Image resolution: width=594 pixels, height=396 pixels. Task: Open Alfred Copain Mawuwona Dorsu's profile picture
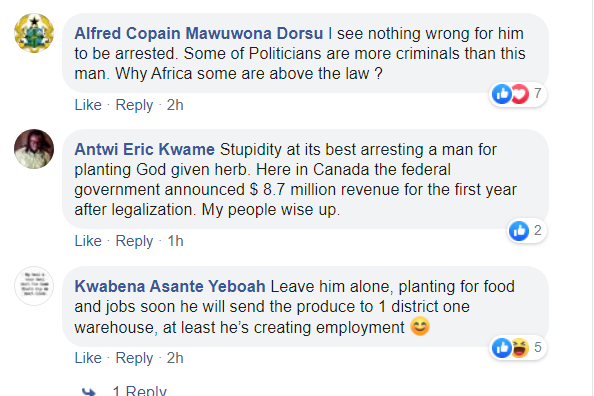[x=34, y=33]
